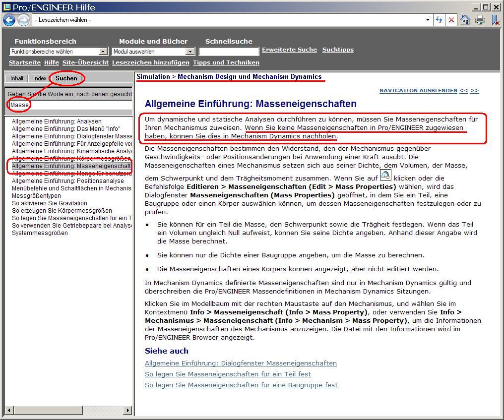The image size is (504, 420).
Task: Close the Pro/ENGINEER Hilfe window
Action: click(496, 7)
